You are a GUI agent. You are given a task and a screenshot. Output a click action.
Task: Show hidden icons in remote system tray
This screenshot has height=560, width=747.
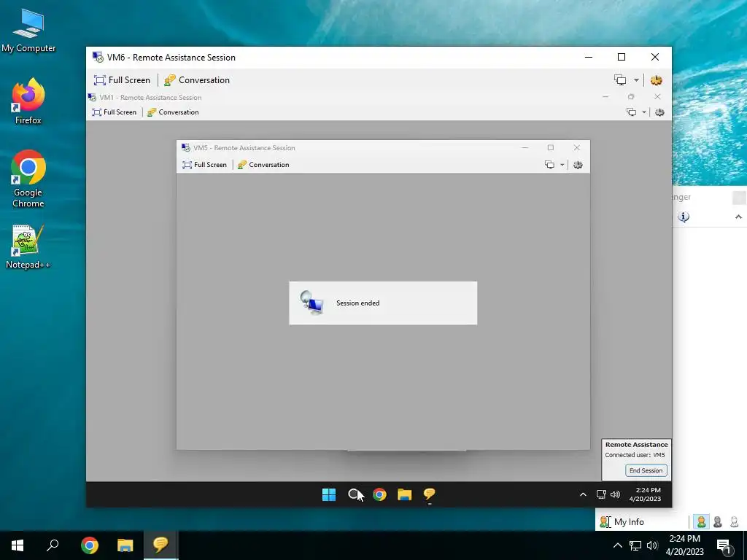(x=583, y=495)
